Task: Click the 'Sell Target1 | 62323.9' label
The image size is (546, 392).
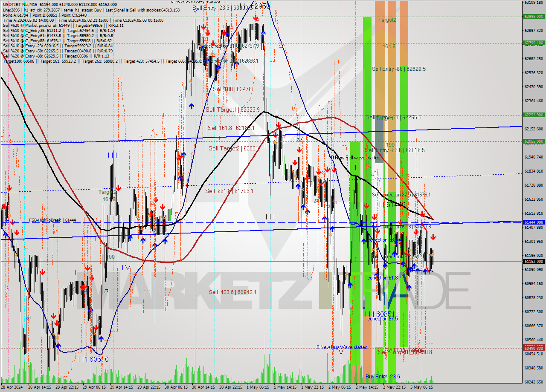Action: 232,110
